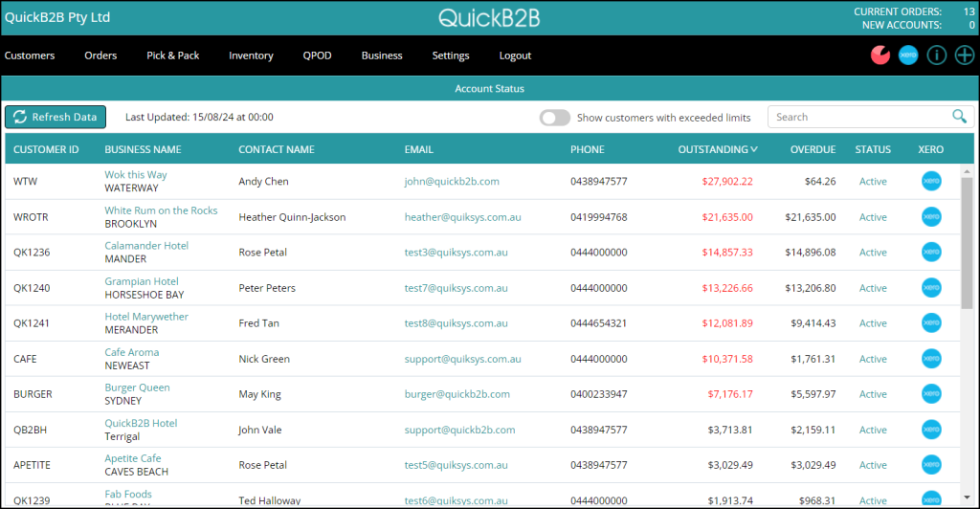This screenshot has width=980, height=509.
Task: Email test3@quiksys.com.au
Action: point(456,253)
